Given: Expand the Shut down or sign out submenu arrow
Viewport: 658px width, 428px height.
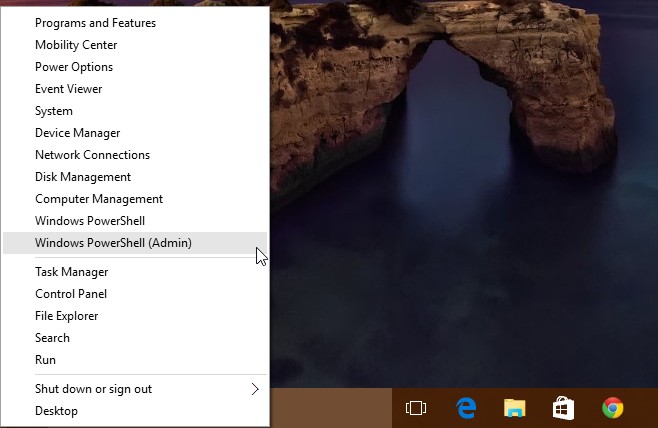Looking at the screenshot, I should (255, 389).
